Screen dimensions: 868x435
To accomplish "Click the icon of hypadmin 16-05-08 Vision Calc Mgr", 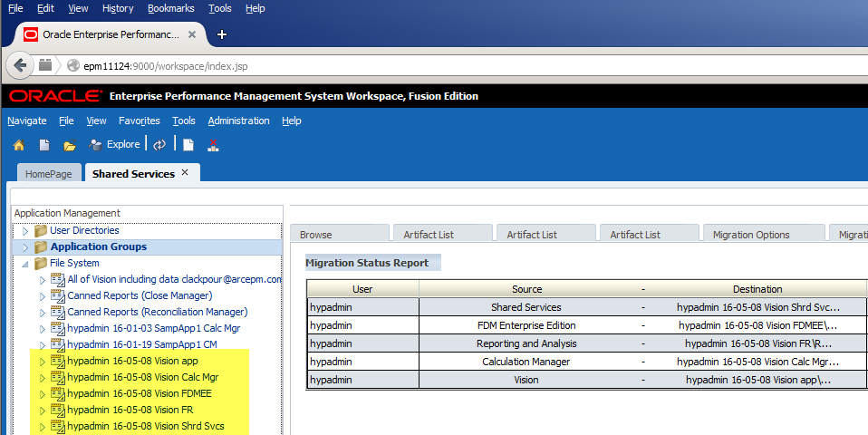I will click(x=58, y=377).
